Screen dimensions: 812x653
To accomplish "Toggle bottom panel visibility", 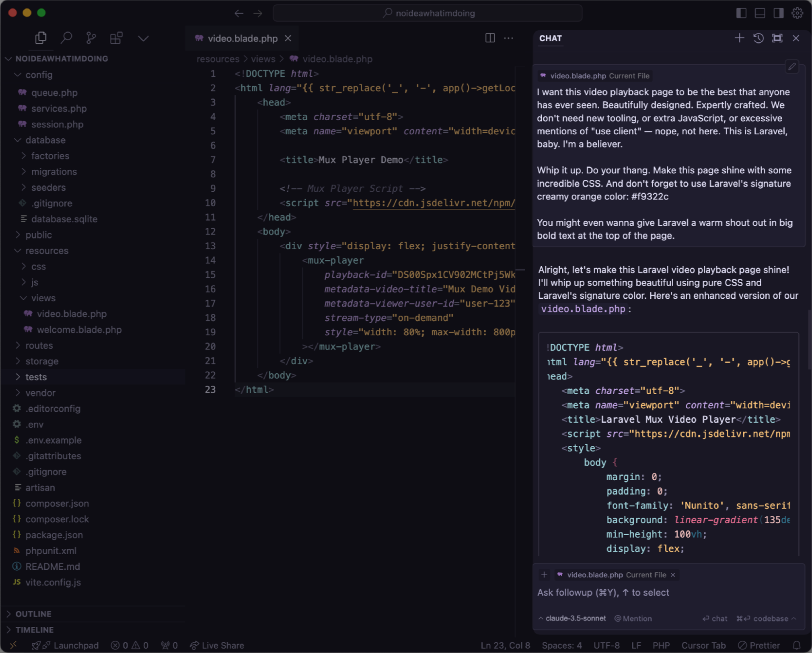I will pos(760,13).
